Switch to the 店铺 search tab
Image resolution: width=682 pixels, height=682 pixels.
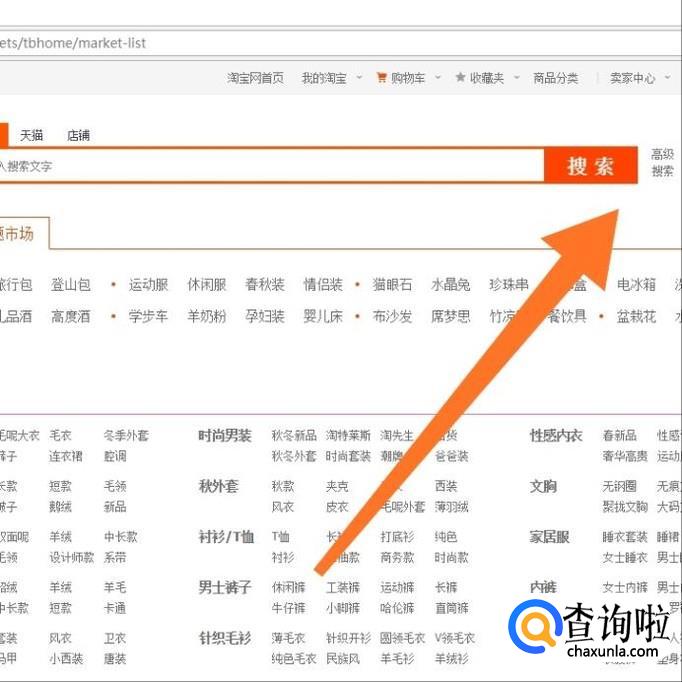tap(78, 135)
